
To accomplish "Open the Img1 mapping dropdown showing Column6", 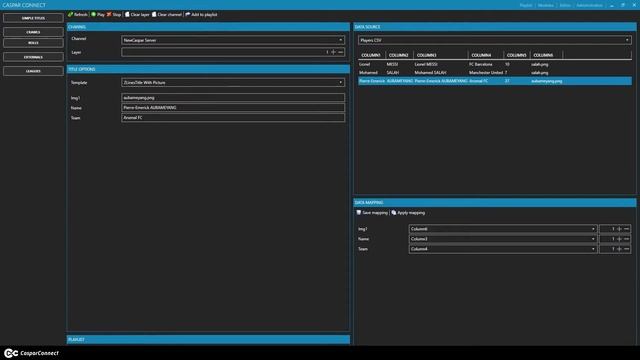I will click(503, 229).
